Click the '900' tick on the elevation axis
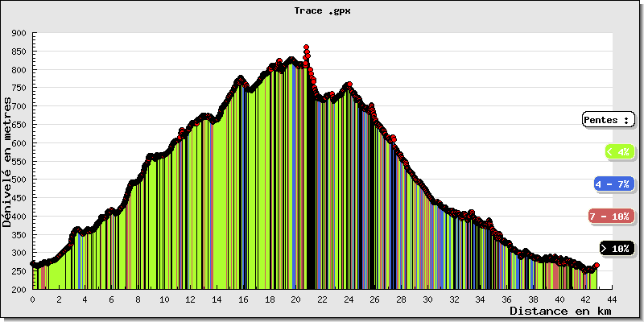This screenshot has width=644, height=322. point(19,34)
